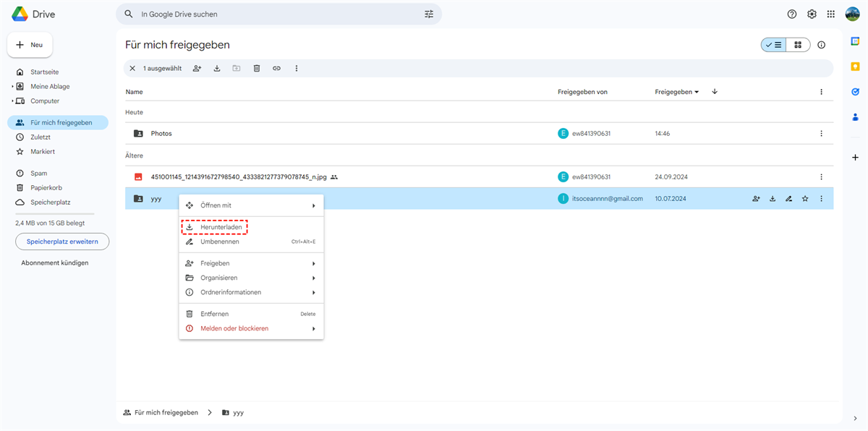Copy link using toolbar link icon

[276, 69]
